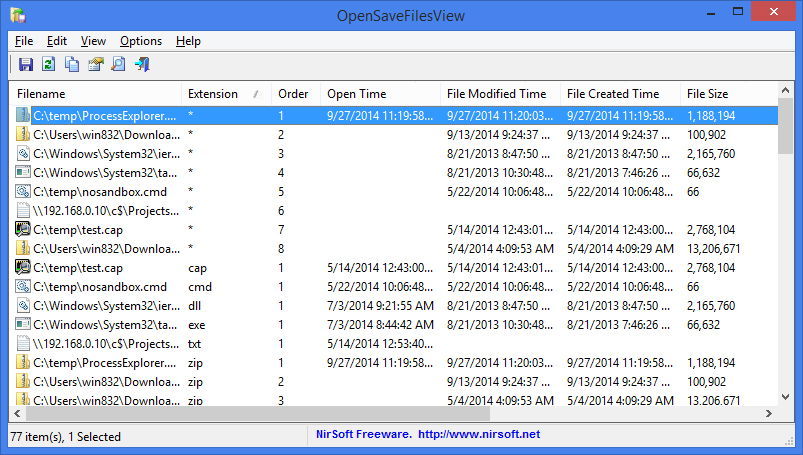Screen dimensions: 803x455
Task: Click the 'NirSoft Freeware.' status bar text
Action: [364, 434]
